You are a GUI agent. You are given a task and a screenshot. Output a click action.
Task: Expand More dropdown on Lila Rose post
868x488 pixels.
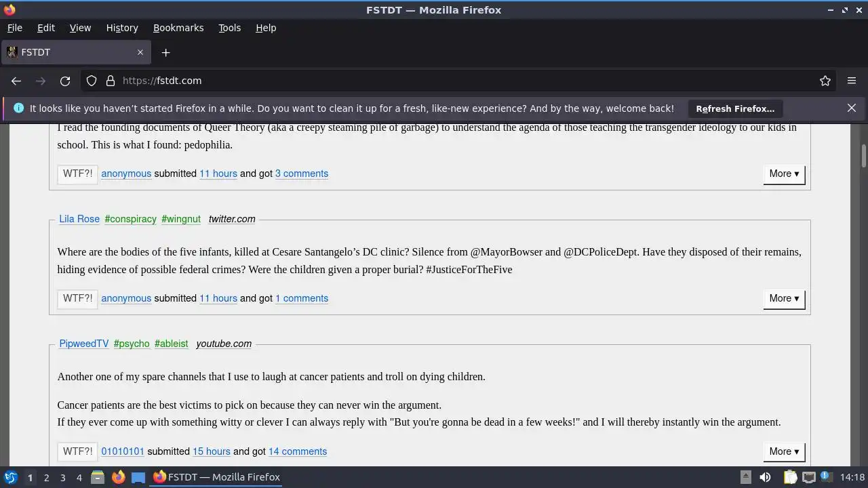(784, 298)
